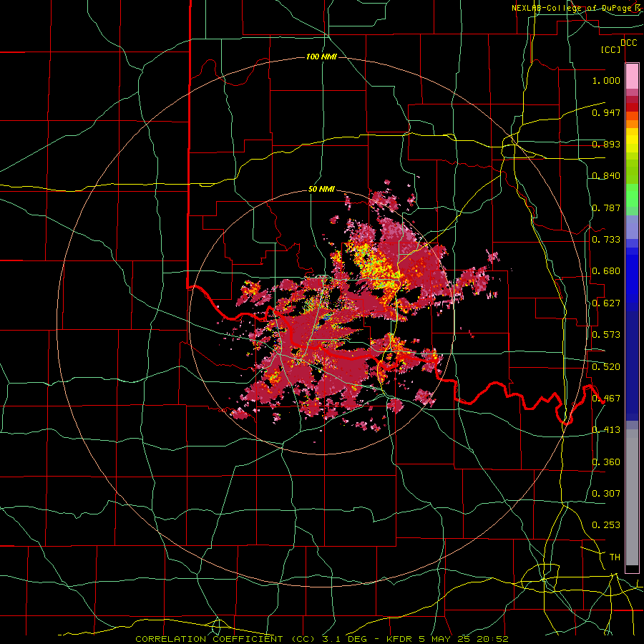This screenshot has height=644, width=644.
Task: Click the 100 NMI range ring label
Action: 321,57
